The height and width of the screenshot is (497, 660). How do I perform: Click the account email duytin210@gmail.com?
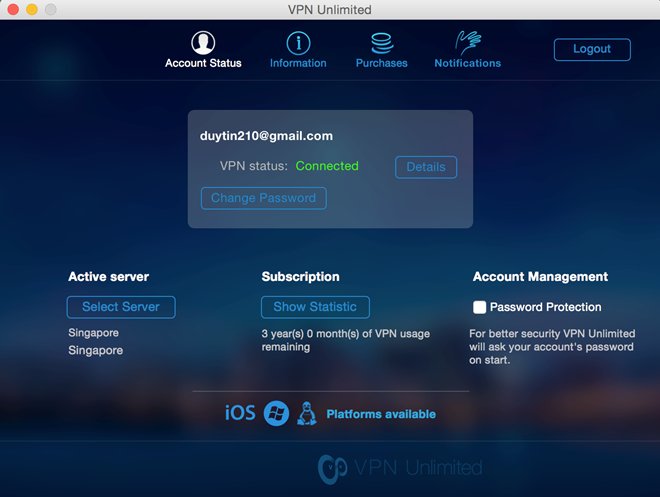point(266,136)
